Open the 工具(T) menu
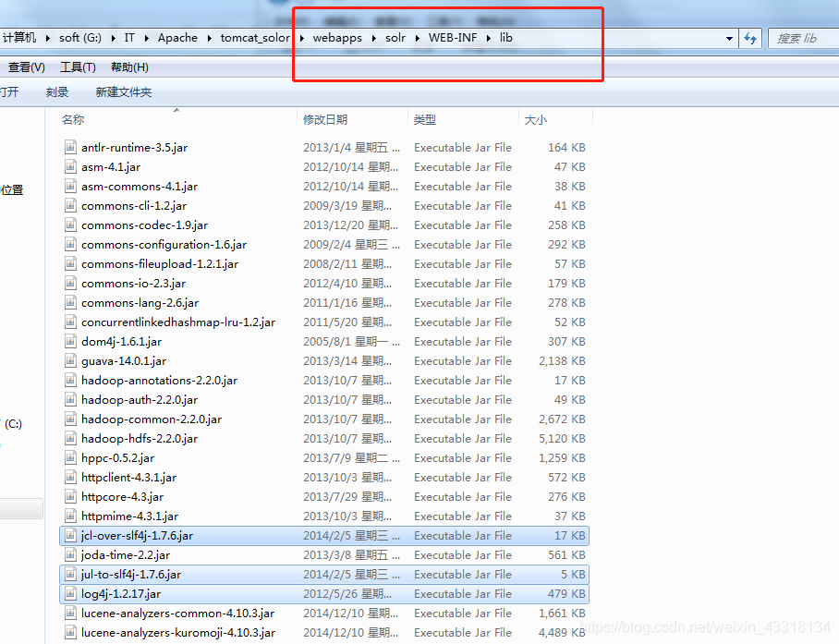 tap(79, 67)
